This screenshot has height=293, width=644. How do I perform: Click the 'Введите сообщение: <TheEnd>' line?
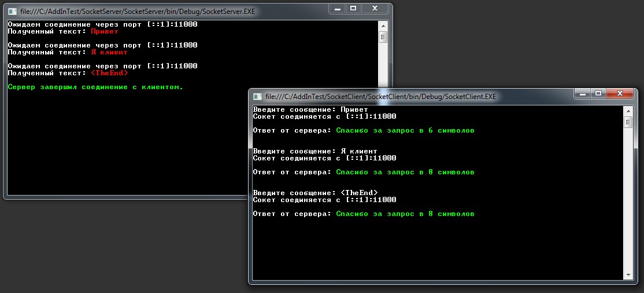click(316, 193)
